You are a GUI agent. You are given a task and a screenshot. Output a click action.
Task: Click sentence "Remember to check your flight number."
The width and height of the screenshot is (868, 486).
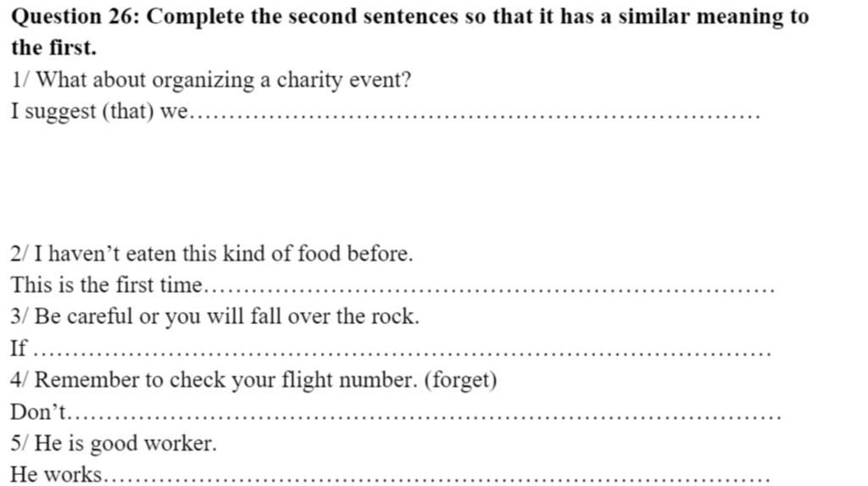click(x=226, y=380)
